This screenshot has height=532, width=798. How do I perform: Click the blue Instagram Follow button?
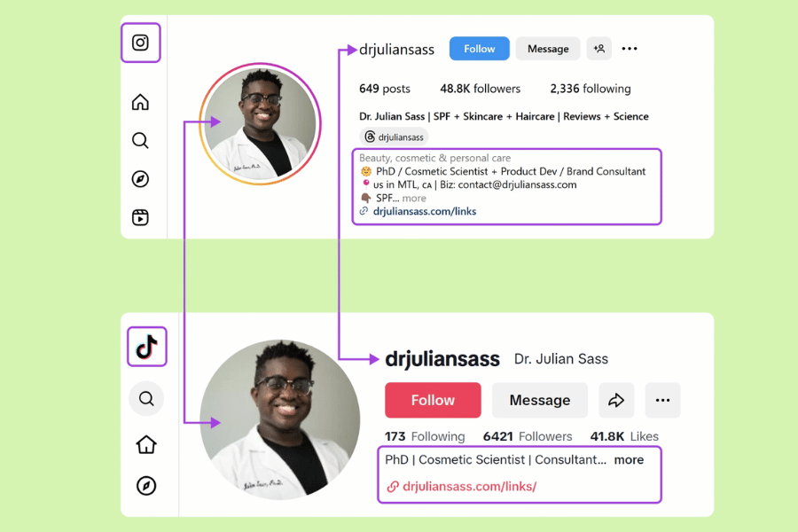click(480, 49)
